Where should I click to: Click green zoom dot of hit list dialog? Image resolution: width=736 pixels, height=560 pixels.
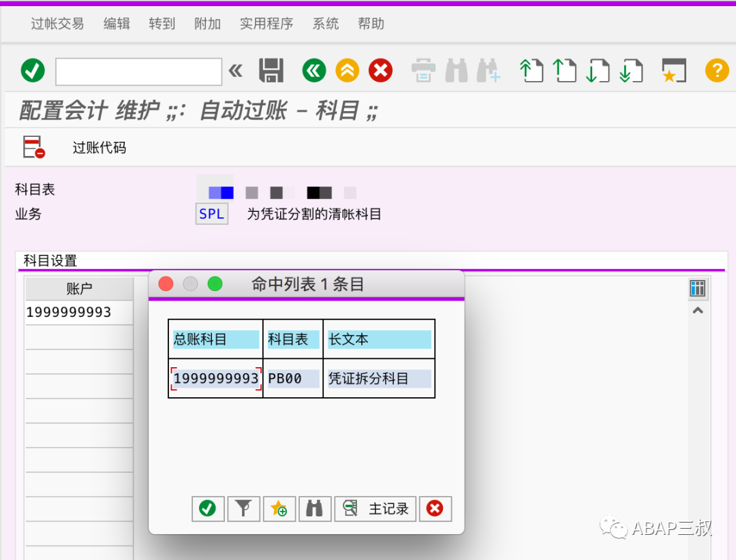[215, 283]
